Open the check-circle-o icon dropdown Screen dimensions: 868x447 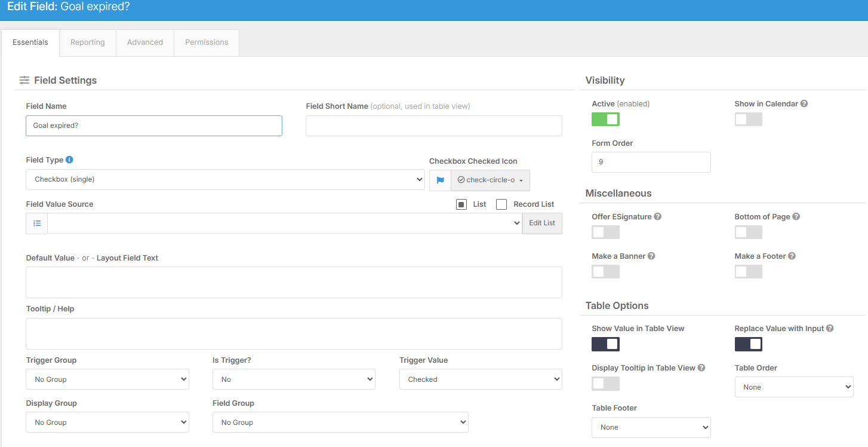tap(490, 180)
